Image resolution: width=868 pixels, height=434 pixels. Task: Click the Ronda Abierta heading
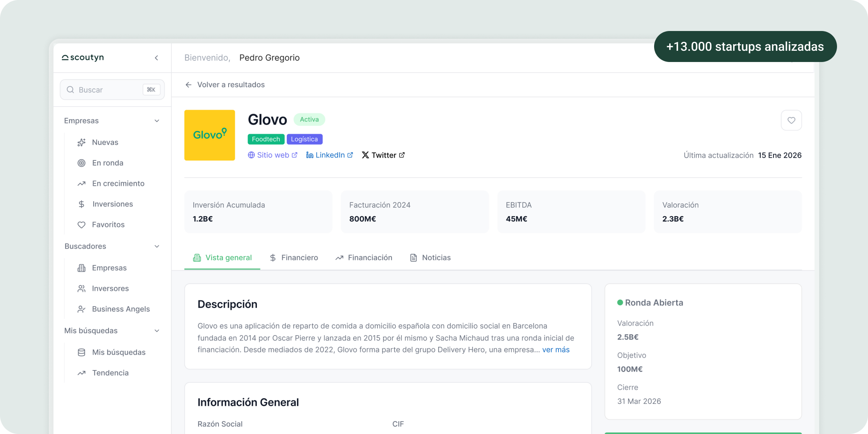point(654,303)
